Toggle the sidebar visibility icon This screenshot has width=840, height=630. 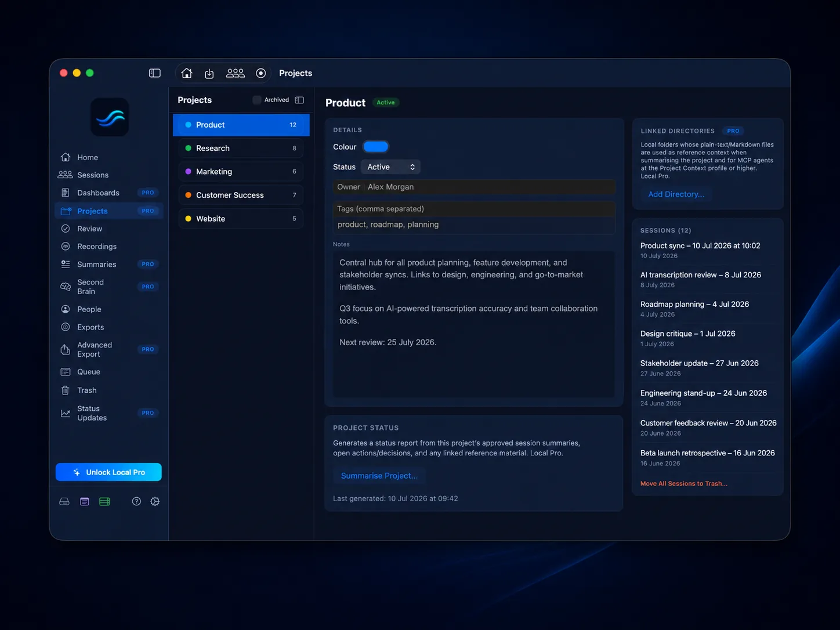(154, 73)
